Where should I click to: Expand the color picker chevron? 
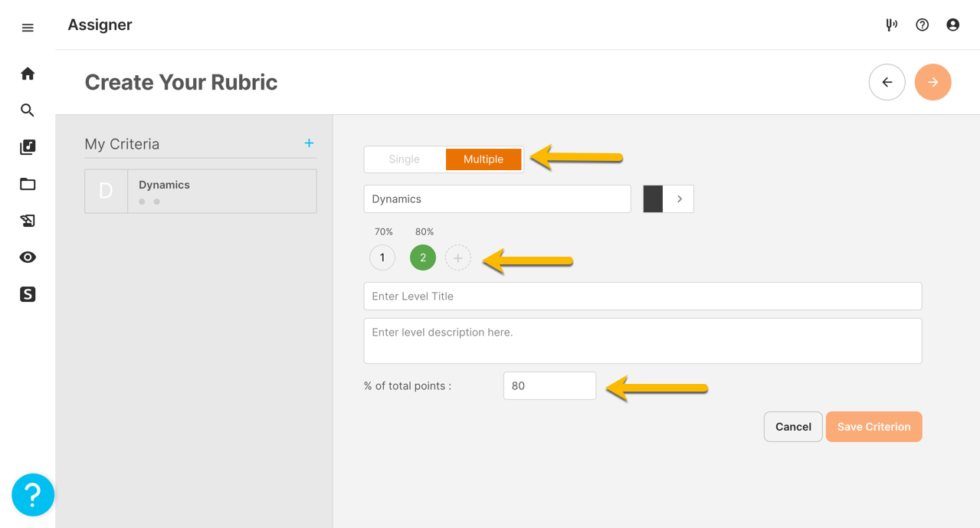[679, 199]
